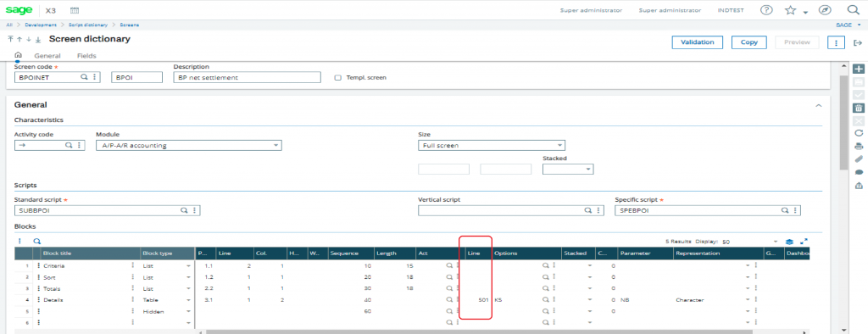This screenshot has height=334, width=868.
Task: Open Standard script field actions three-dot menu
Action: point(194,210)
